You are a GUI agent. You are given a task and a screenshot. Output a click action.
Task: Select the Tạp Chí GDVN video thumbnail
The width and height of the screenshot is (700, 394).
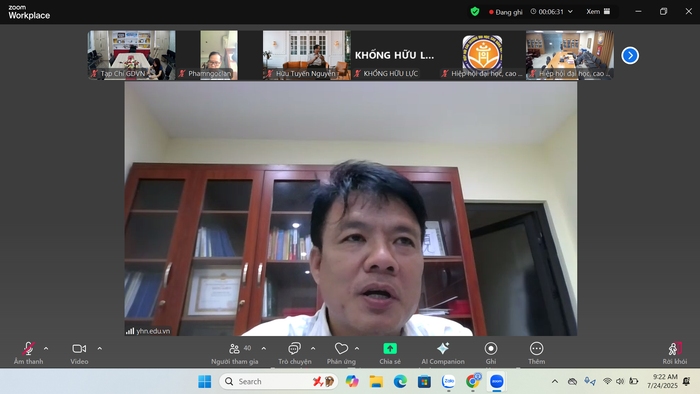point(131,55)
